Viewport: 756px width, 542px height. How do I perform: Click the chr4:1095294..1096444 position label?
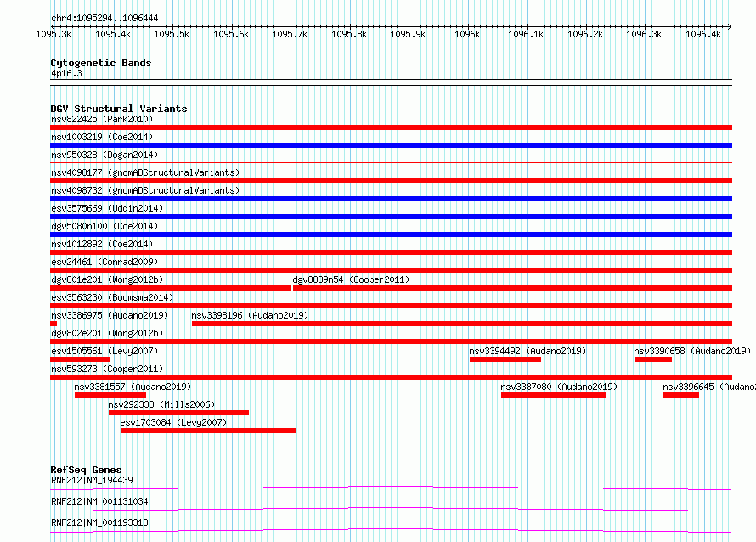pyautogui.click(x=104, y=18)
